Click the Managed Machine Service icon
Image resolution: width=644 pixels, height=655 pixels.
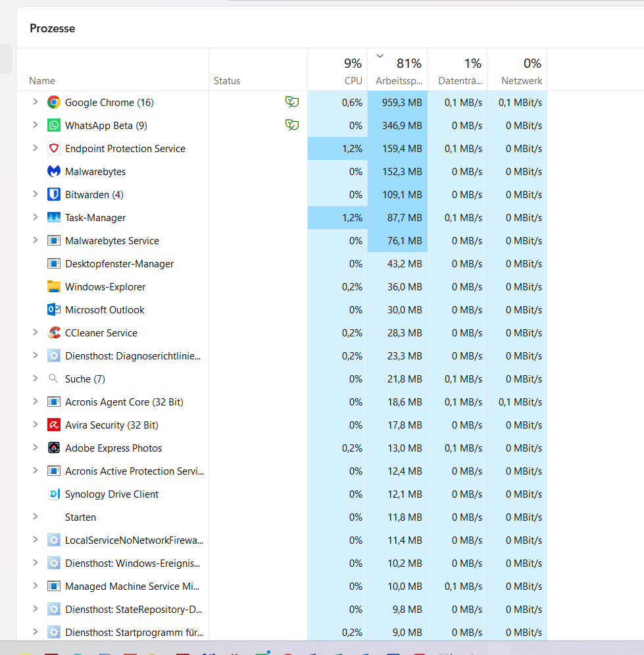click(x=53, y=586)
